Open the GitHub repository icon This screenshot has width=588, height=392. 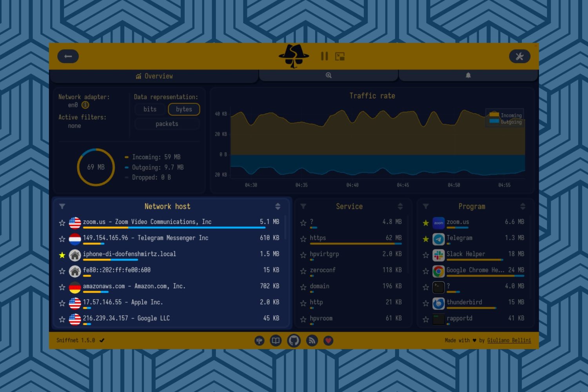294,341
